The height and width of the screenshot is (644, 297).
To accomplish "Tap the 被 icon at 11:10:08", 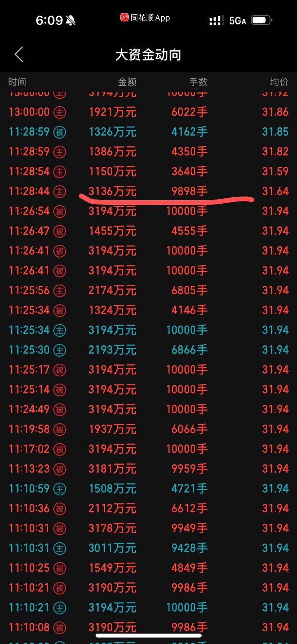I will [x=60, y=628].
